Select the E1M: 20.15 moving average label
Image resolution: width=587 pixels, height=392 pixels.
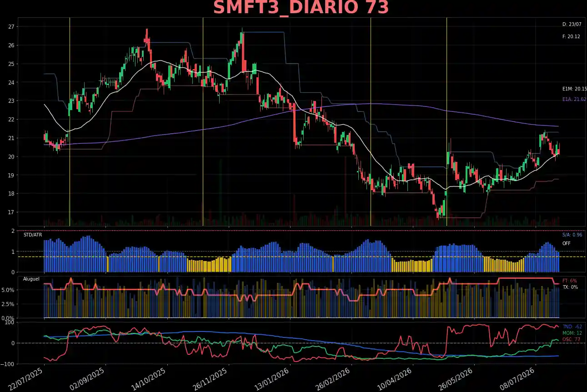click(574, 89)
